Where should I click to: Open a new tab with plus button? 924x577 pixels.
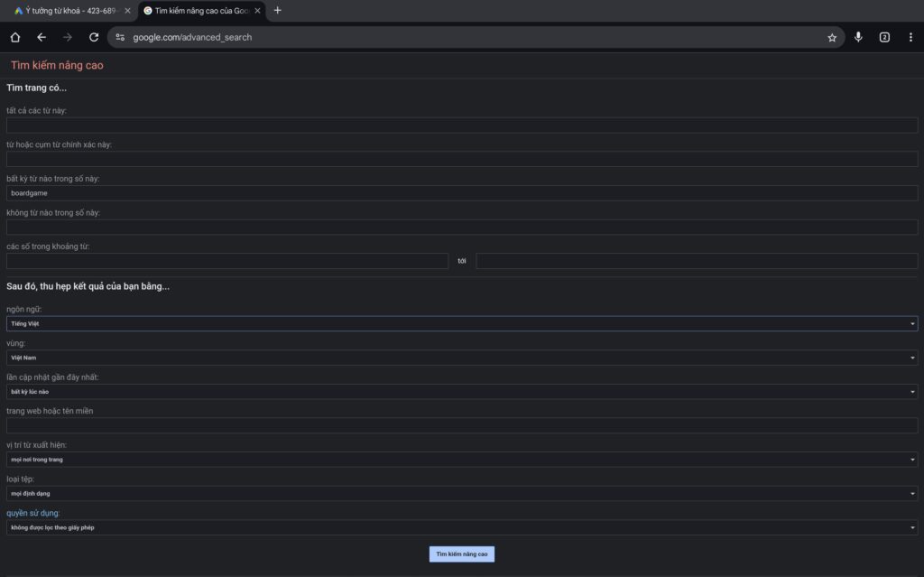point(277,10)
